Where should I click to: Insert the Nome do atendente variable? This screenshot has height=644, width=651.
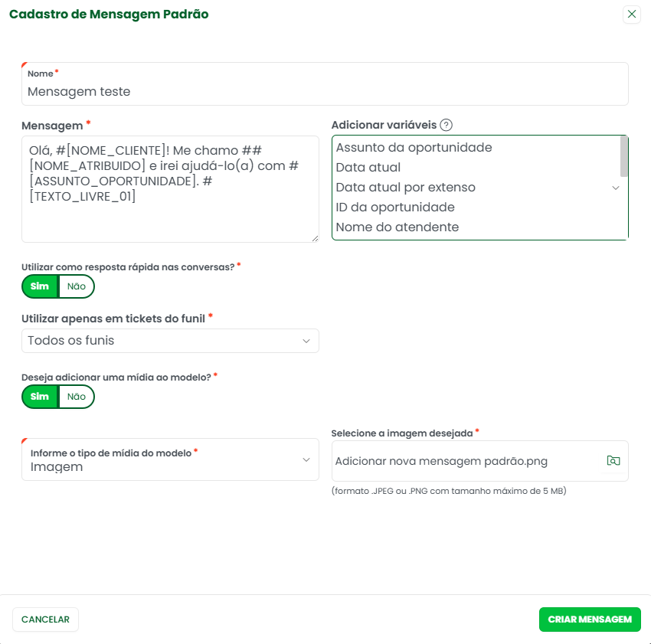click(397, 227)
